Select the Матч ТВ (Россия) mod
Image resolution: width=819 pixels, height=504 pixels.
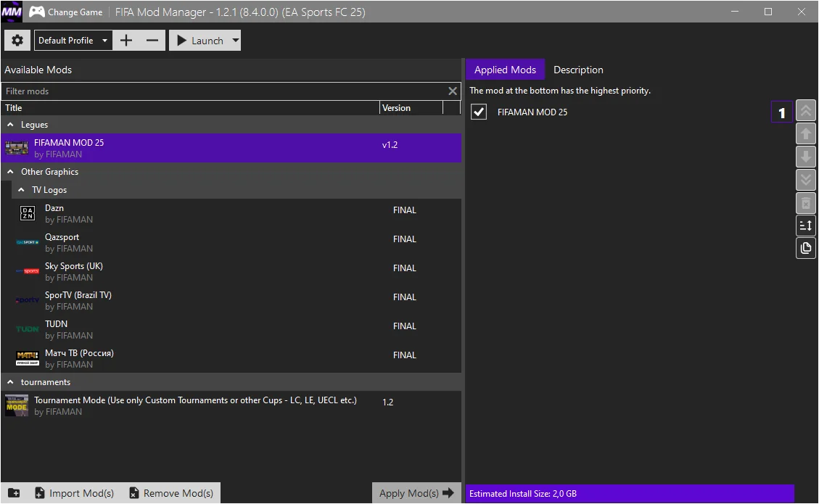click(x=237, y=358)
